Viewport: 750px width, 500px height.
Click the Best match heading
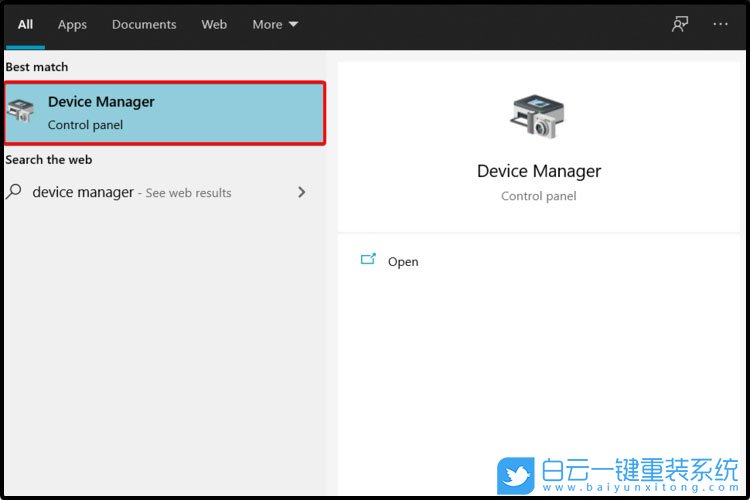pos(37,67)
